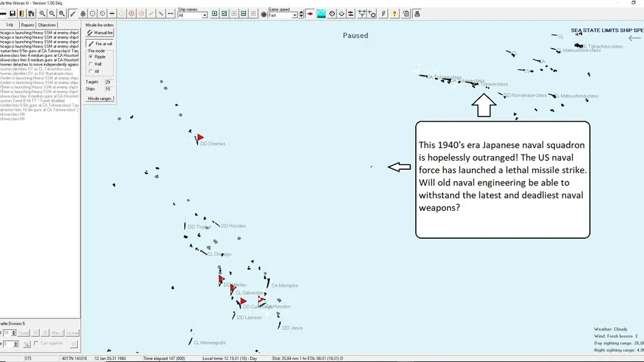The image size is (644, 362).
Task: Switch to the Reports tab
Action: [x=27, y=25]
